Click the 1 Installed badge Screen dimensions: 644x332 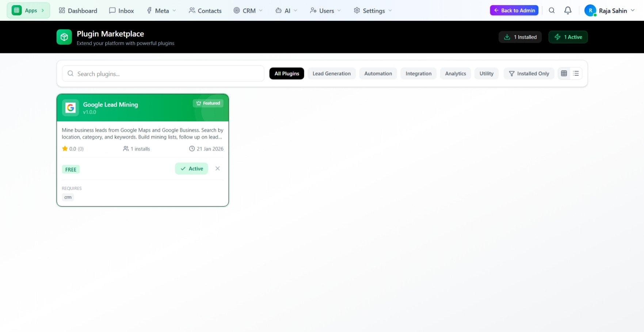(520, 37)
